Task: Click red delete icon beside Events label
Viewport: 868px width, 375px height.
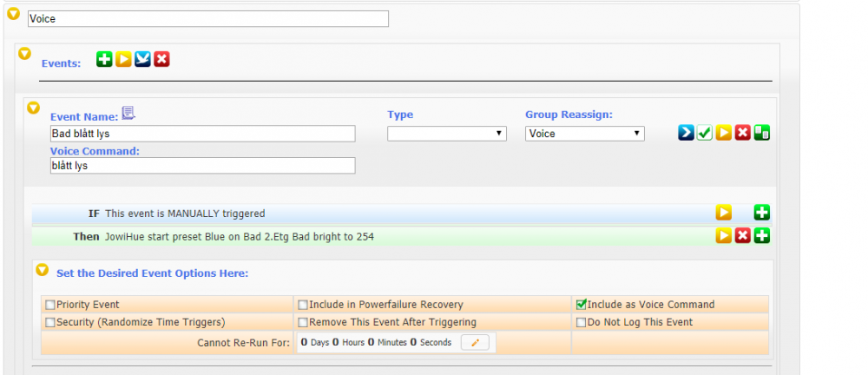Action: coord(161,59)
